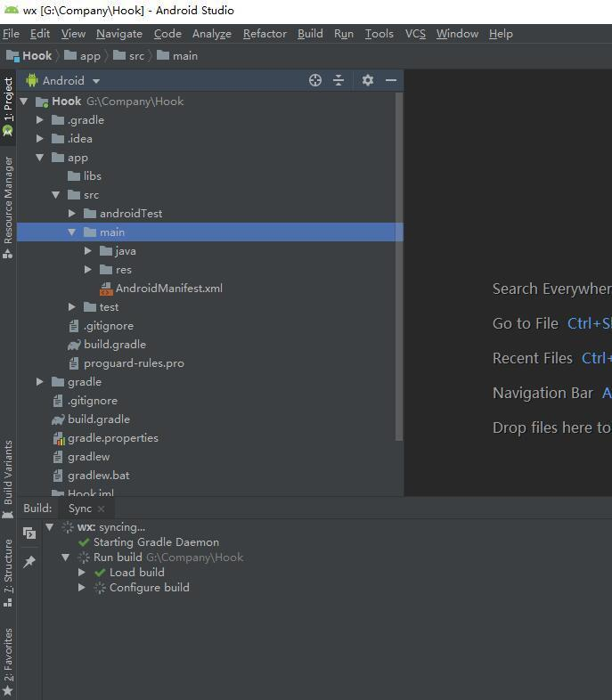Click app in the navigation breadcrumb
Viewport: 612px width, 700px height.
click(82, 56)
